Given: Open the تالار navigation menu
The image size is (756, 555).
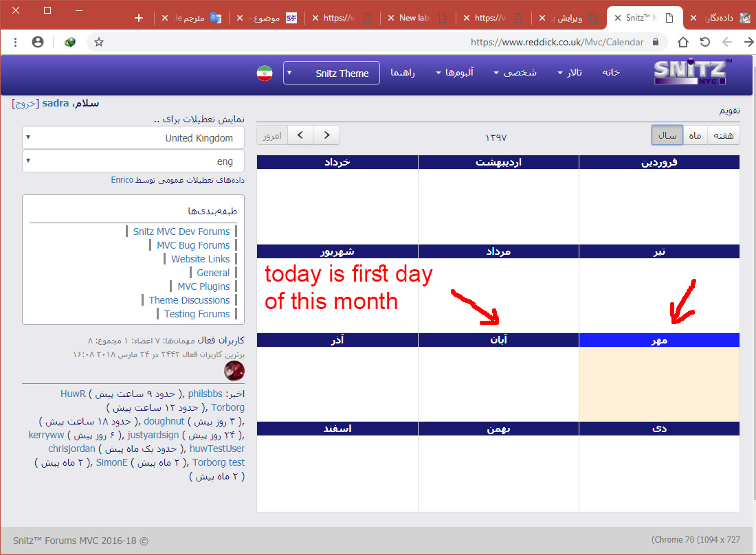Looking at the screenshot, I should tap(570, 73).
